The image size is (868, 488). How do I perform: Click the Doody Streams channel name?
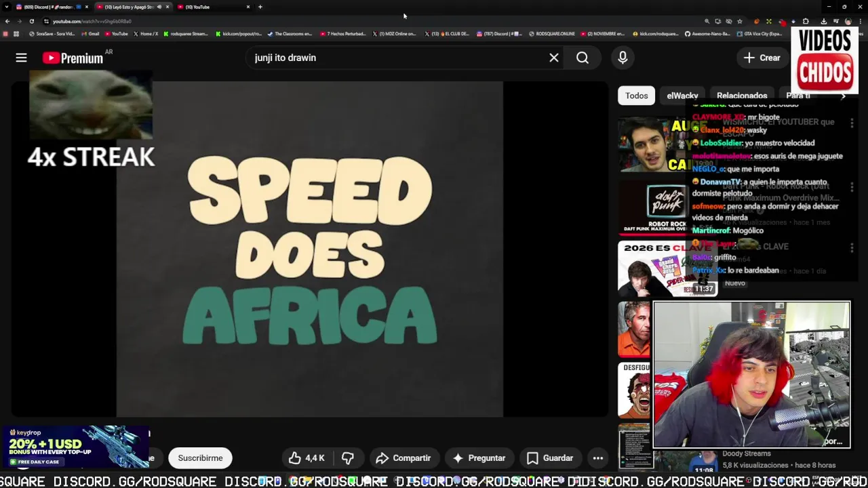tap(746, 453)
